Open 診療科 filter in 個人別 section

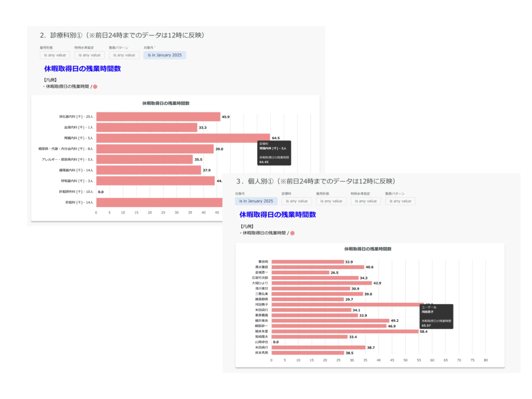coord(297,201)
